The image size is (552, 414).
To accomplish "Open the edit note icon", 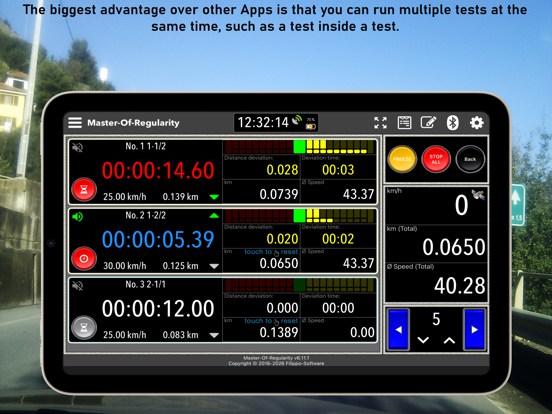I will coord(428,123).
